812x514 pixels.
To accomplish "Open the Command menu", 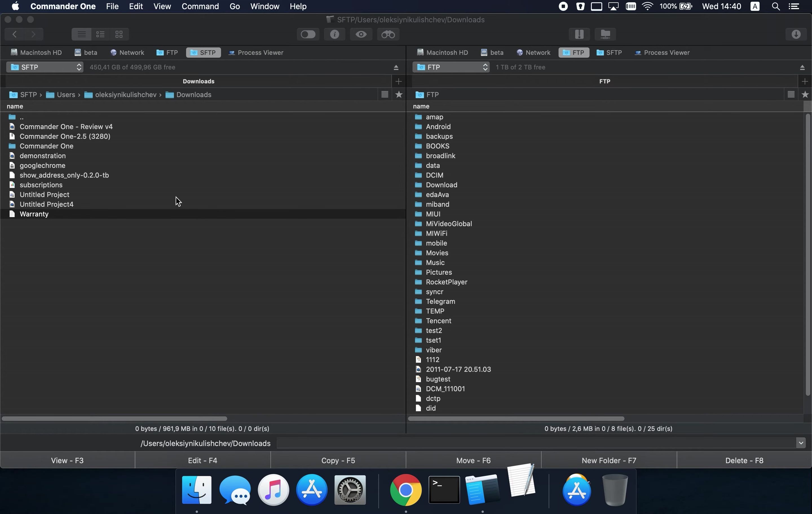I will click(x=200, y=6).
